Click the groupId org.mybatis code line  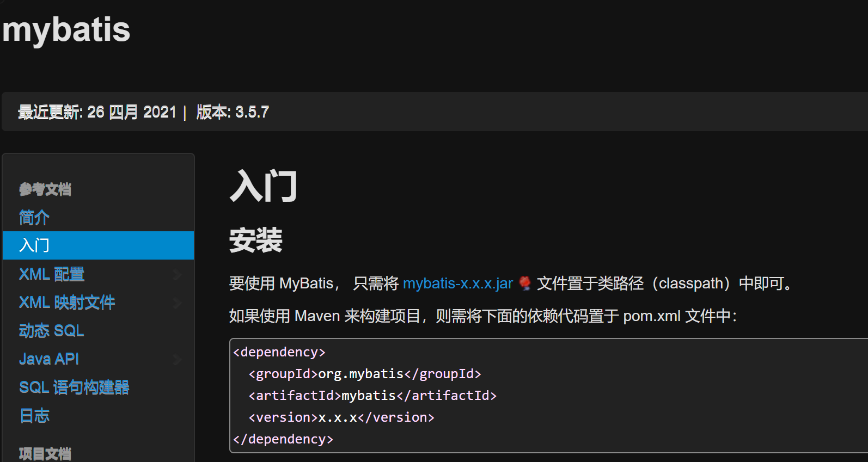tap(365, 374)
